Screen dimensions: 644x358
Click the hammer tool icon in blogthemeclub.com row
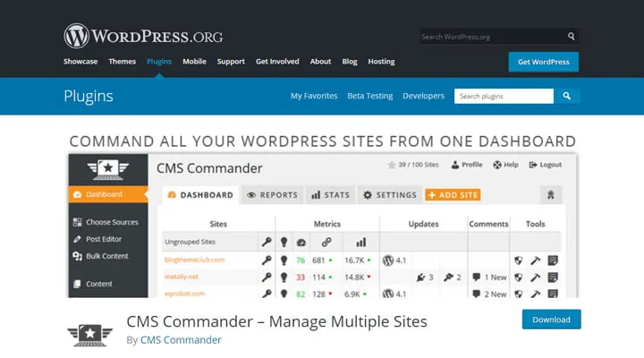(x=535, y=260)
